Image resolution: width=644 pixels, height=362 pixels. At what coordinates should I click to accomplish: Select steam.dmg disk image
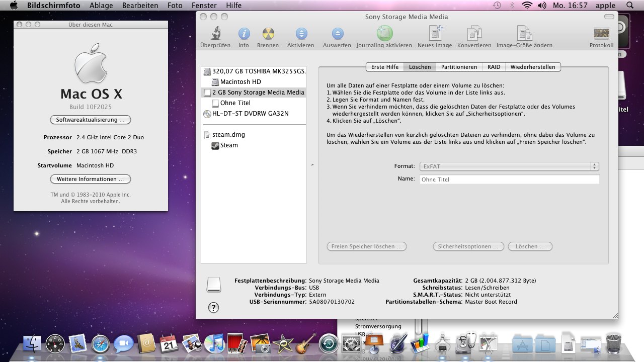pos(254,134)
